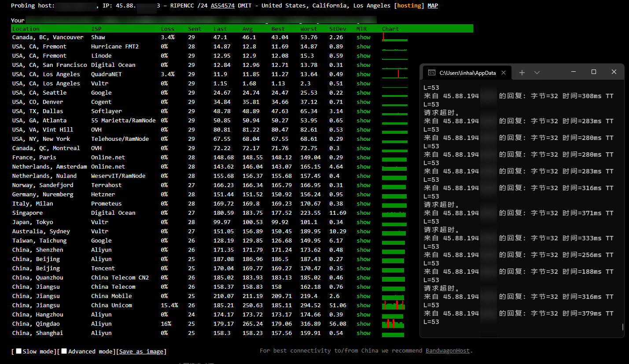Click the Avg column header

(247, 29)
